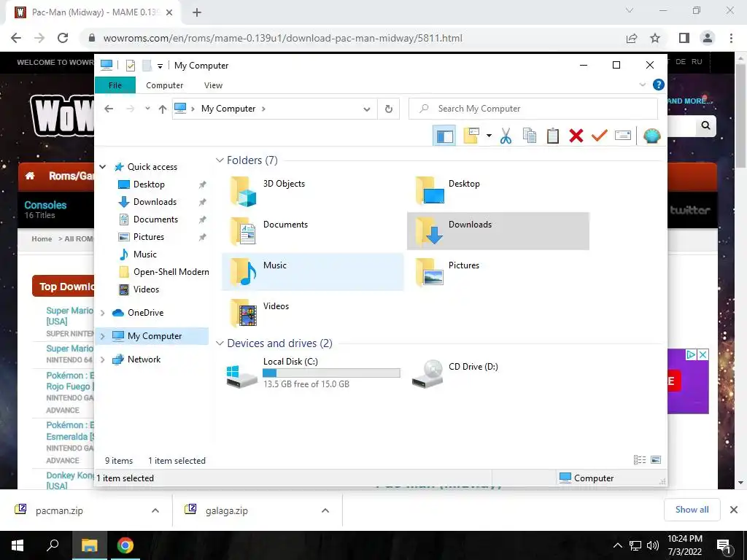747x560 pixels.
Task: Click the red X Delete icon
Action: pos(576,136)
